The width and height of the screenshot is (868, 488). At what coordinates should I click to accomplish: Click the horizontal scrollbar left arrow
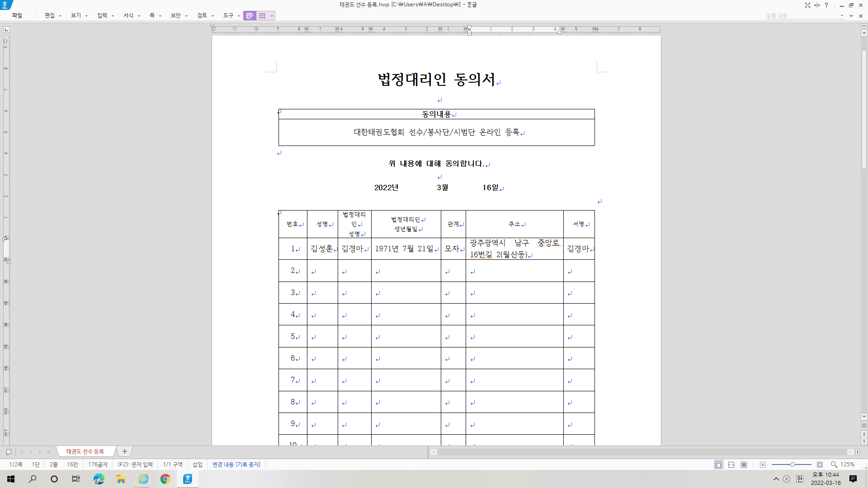coord(434,452)
